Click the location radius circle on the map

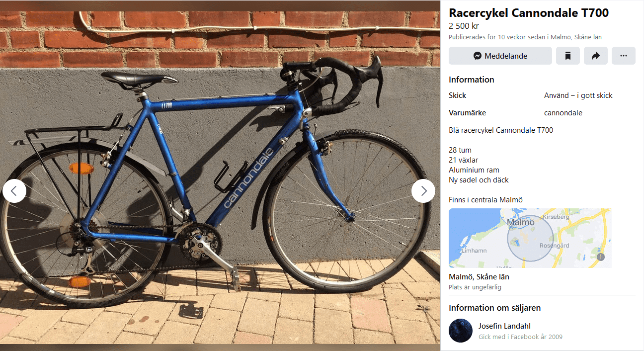coord(530,239)
